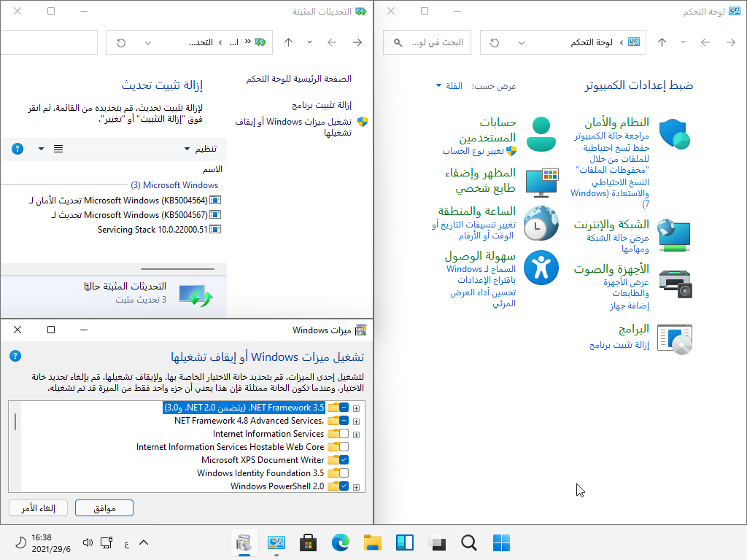Uncheck Windows PowerShell 2.0 checkbox
This screenshot has width=747, height=560.
point(344,486)
